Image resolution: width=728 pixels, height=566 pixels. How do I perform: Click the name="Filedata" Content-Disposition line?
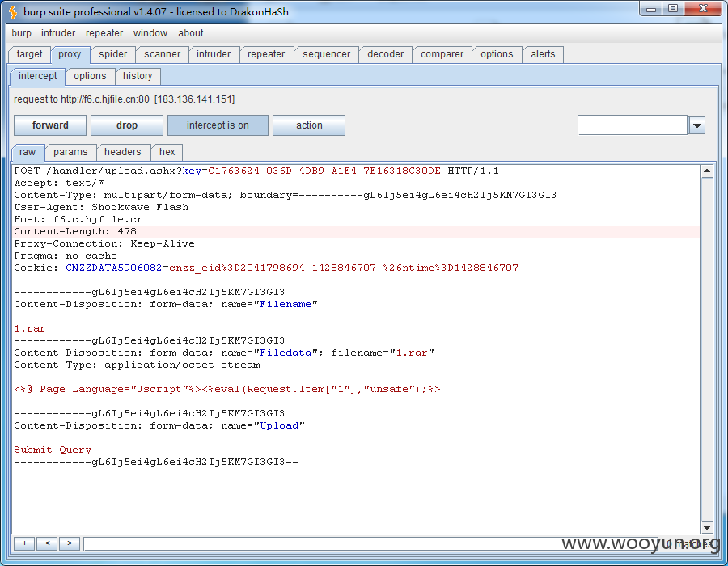point(224,353)
